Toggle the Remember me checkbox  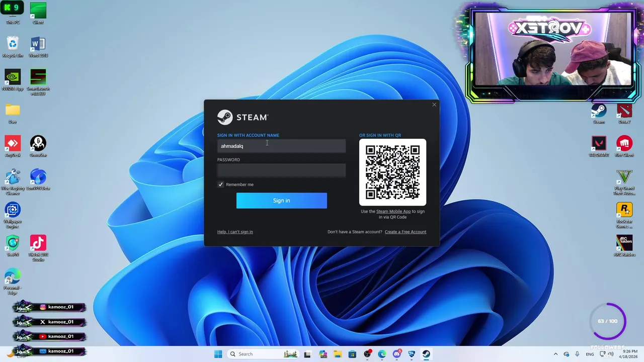pyautogui.click(x=220, y=185)
